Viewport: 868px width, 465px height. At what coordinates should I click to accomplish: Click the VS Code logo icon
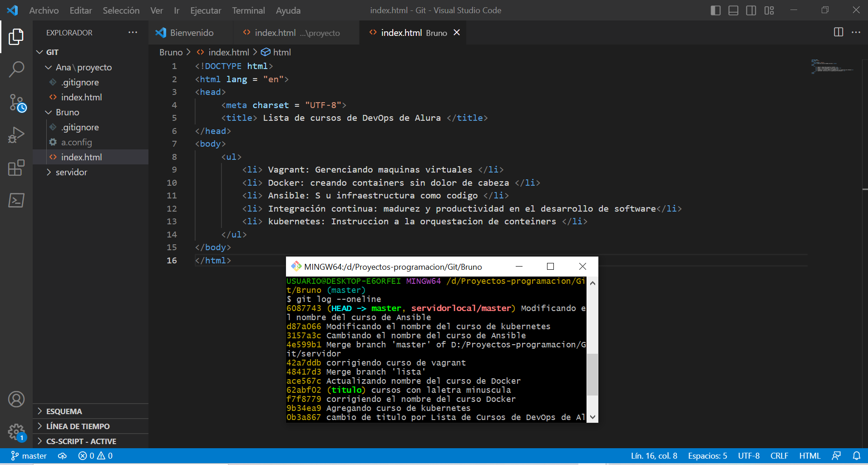13,10
